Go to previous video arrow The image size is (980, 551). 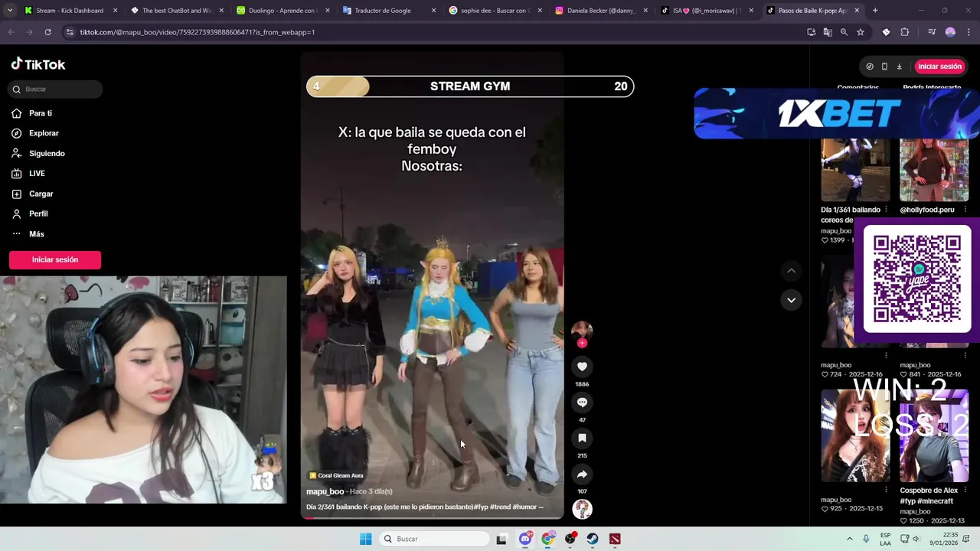pyautogui.click(x=791, y=271)
